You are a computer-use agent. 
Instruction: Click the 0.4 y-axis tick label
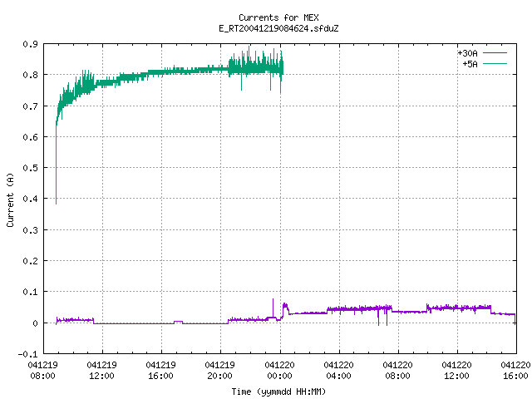(30, 199)
